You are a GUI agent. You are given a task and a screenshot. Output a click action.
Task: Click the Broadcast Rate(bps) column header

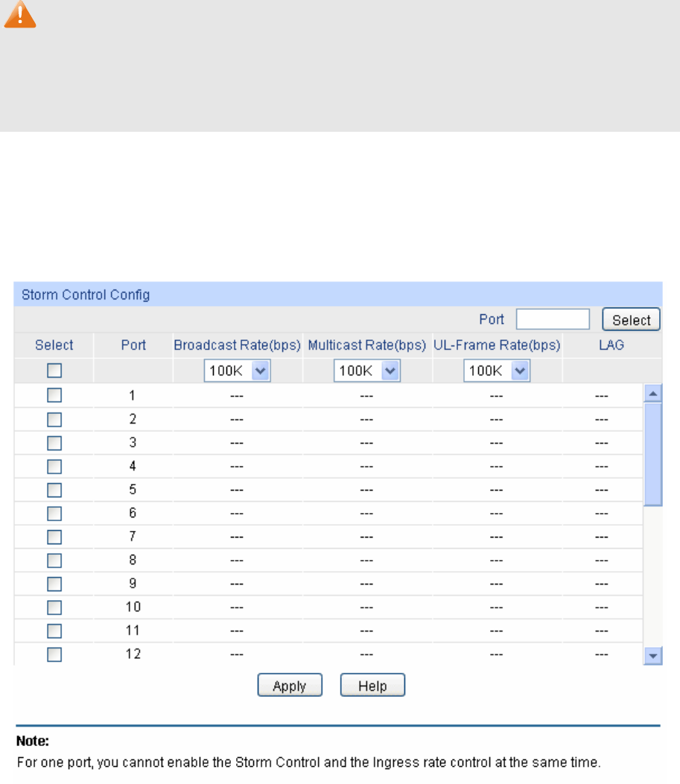pos(237,345)
